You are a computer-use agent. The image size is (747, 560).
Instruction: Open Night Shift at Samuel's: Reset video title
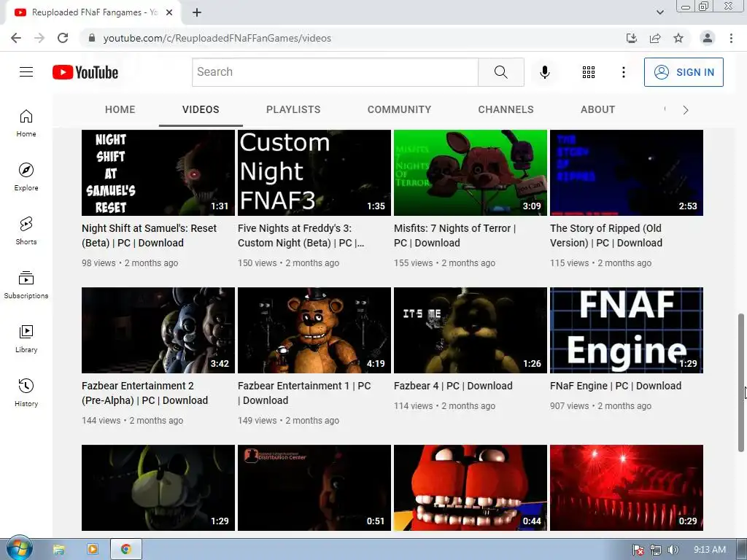[149, 236]
